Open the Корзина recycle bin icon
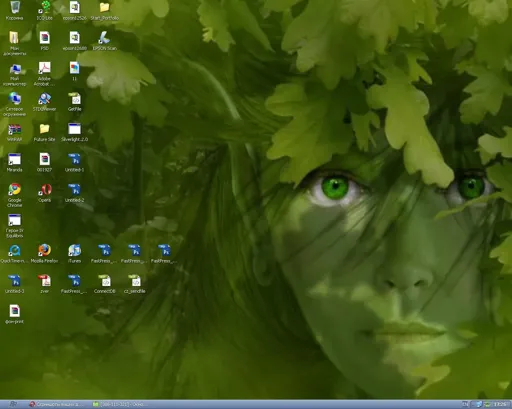The height and width of the screenshot is (409, 512). [x=15, y=11]
